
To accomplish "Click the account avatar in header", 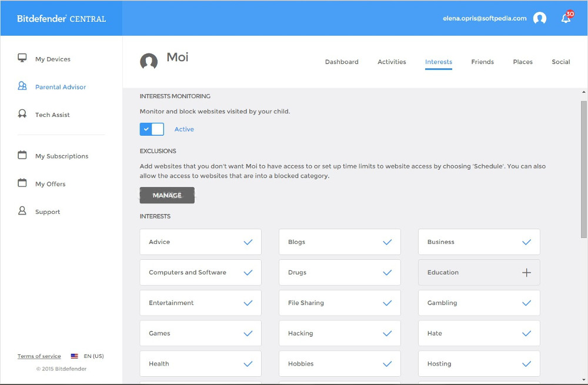I will click(x=540, y=18).
